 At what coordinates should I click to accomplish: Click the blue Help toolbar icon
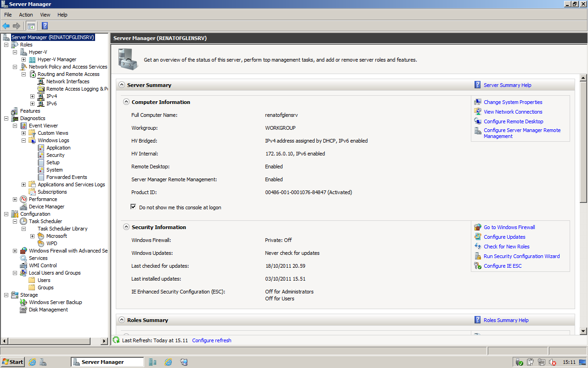coord(45,26)
